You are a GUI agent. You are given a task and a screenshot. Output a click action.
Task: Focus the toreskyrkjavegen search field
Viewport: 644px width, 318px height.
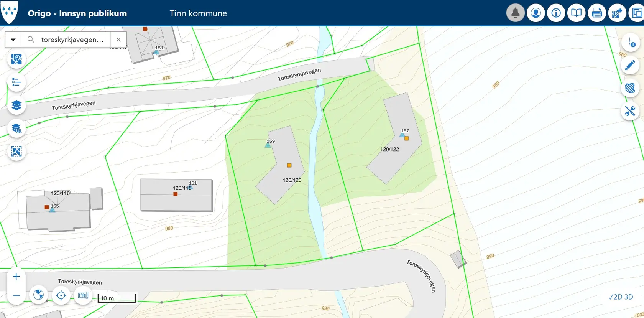72,40
